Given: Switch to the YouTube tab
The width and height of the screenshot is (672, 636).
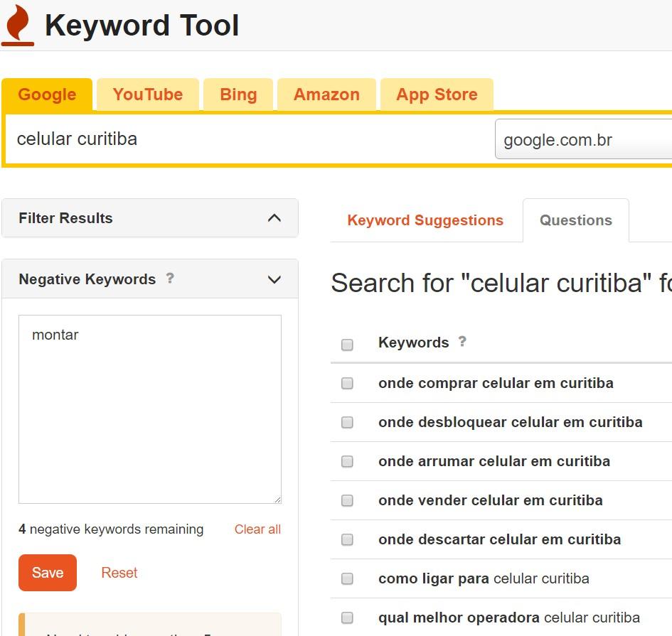Looking at the screenshot, I should tap(148, 95).
